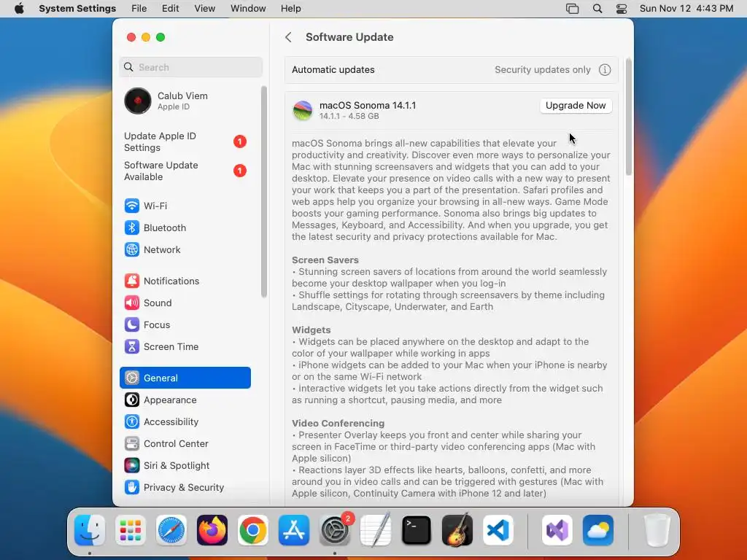Image resolution: width=747 pixels, height=560 pixels.
Task: Open Appearance settings pane
Action: 185,400
